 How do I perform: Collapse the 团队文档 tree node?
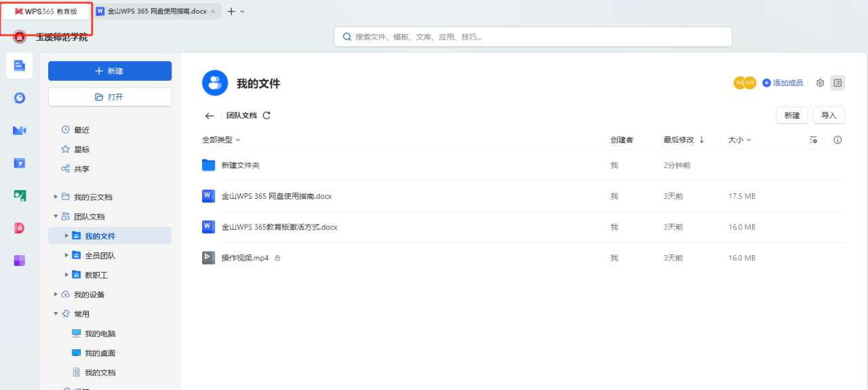(x=56, y=216)
